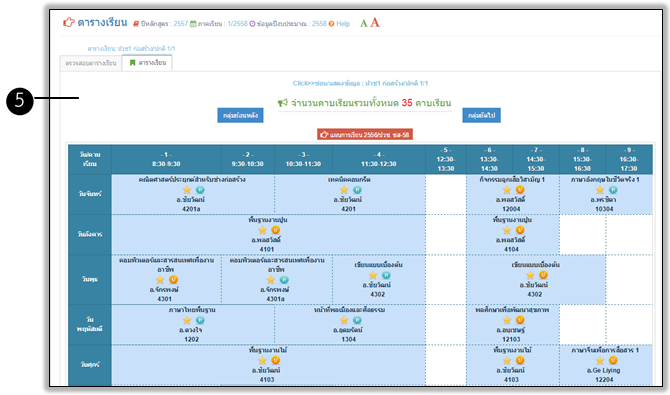Image resolution: width=670 pixels, height=395 pixels.
Task: Click the teal theory badge in room 4201a cell
Action: [200, 190]
